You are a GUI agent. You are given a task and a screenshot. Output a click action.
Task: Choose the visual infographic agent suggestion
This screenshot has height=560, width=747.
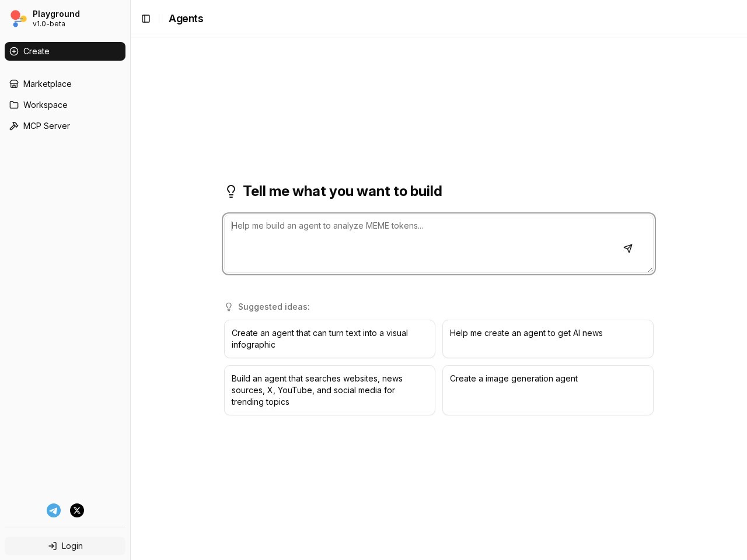330,339
